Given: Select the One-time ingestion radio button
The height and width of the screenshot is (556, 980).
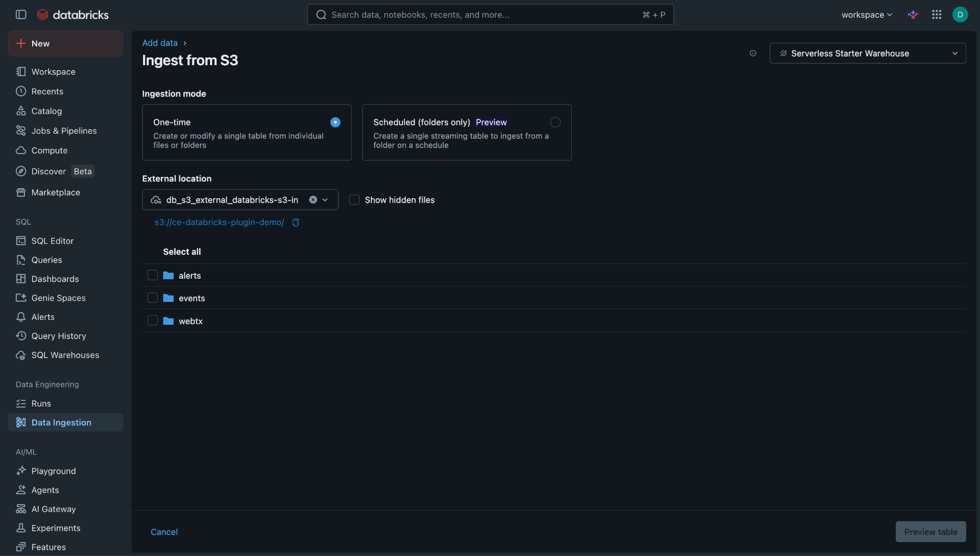Looking at the screenshot, I should point(335,122).
